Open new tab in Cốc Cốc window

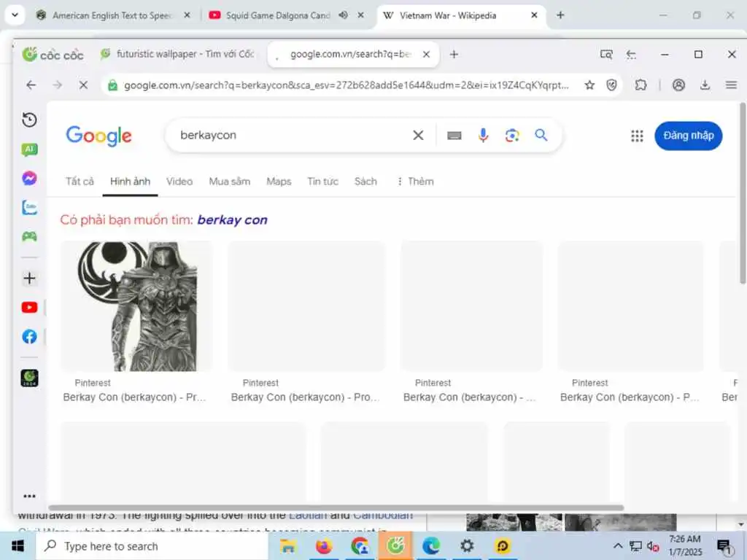pyautogui.click(x=454, y=54)
